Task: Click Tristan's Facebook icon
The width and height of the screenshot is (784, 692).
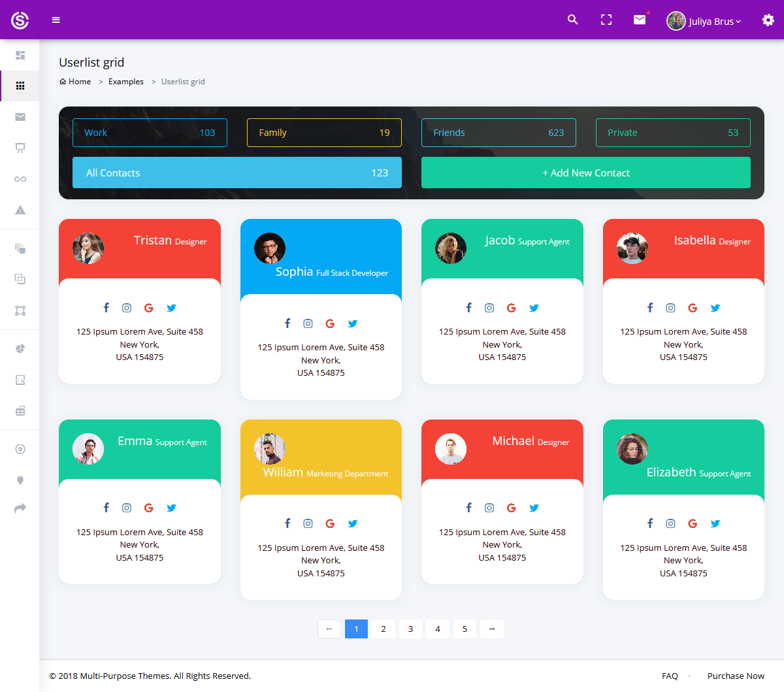Action: click(106, 307)
